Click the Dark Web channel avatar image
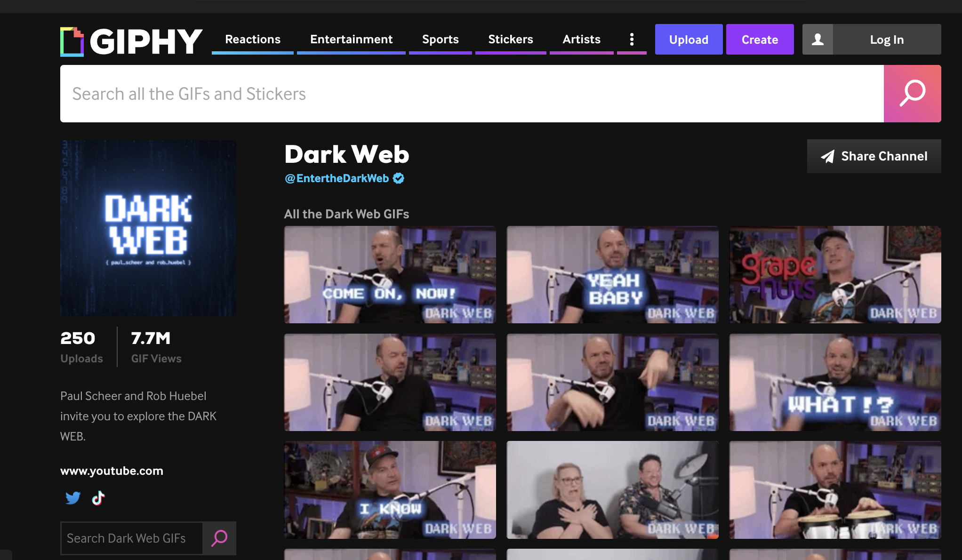Image resolution: width=962 pixels, height=560 pixels. pos(148,228)
